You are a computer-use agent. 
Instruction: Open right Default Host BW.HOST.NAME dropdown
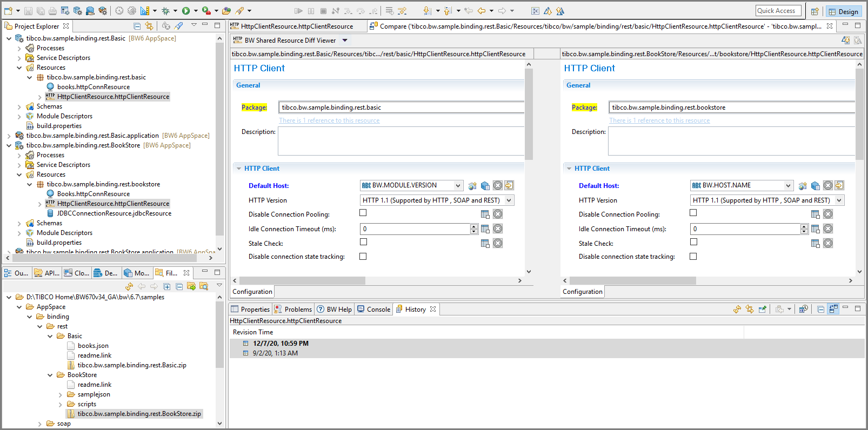click(x=788, y=185)
